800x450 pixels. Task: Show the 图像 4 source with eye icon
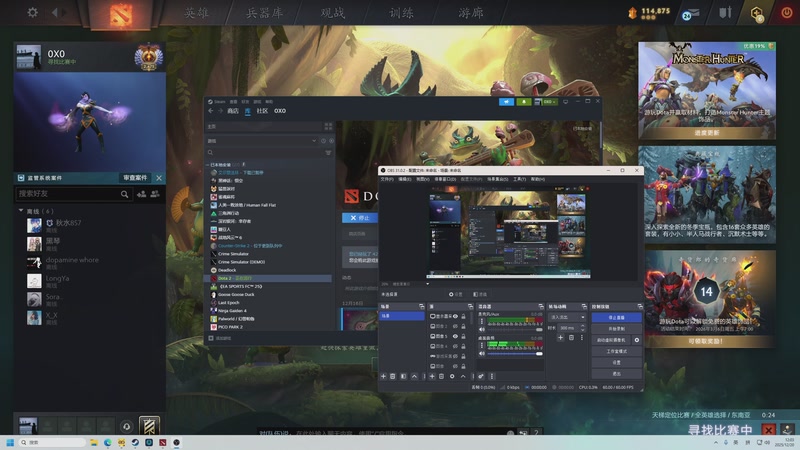[x=455, y=346]
